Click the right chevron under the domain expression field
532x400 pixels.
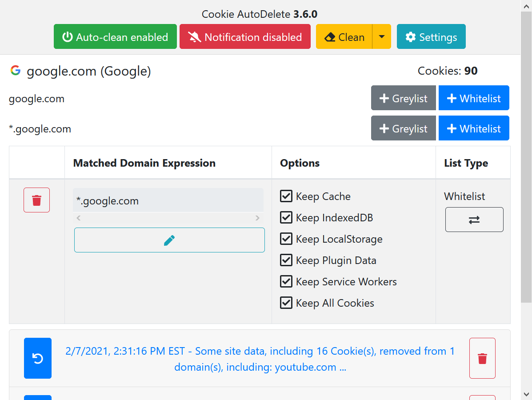pyautogui.click(x=257, y=218)
